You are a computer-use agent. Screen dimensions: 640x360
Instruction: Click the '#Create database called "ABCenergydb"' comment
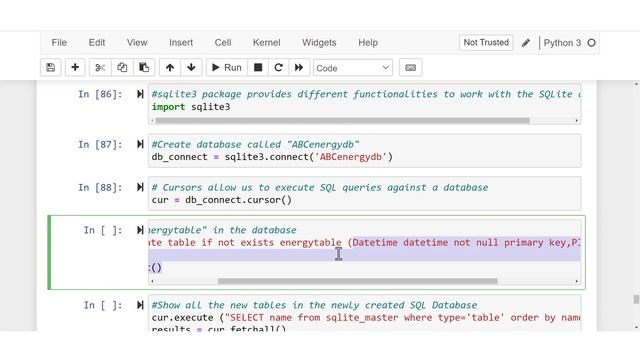pos(256,144)
